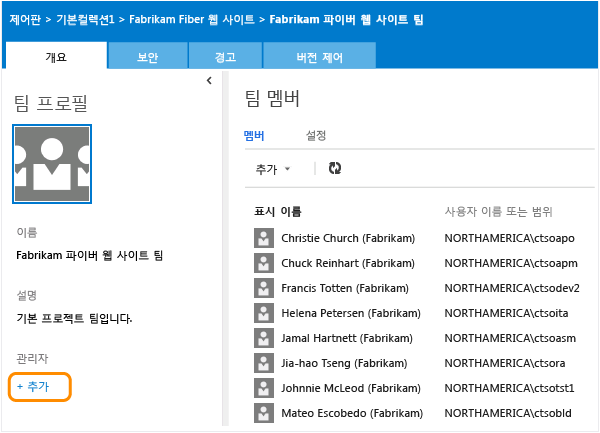The image size is (600, 433).
Task: Click NORTHAMERICA\ctsoapm username
Action: point(511,263)
